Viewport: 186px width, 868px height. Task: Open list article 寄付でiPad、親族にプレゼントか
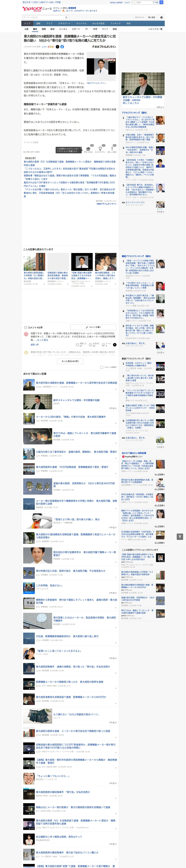click(85, 435)
